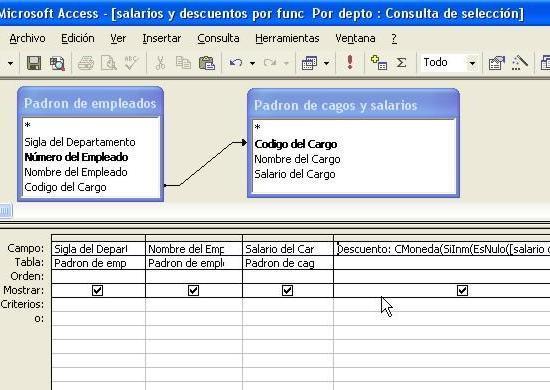Click the Copy icon
The width and height of the screenshot is (550, 390).
[183, 63]
